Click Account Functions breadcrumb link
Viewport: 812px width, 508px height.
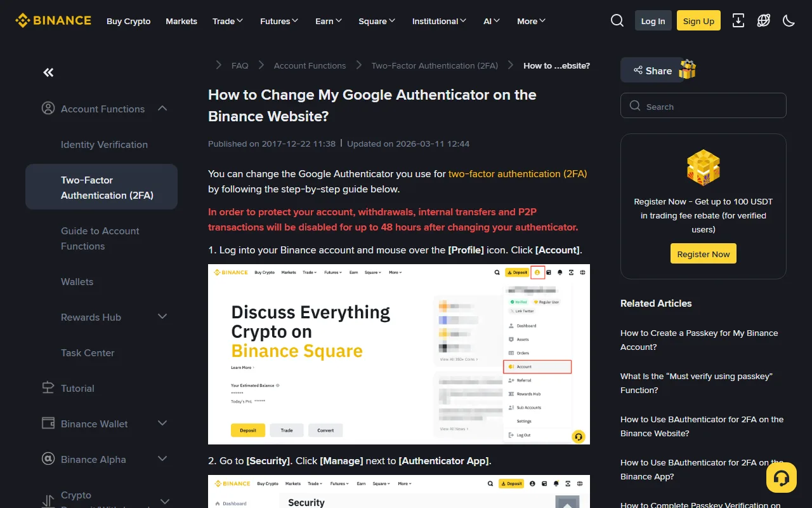(310, 65)
